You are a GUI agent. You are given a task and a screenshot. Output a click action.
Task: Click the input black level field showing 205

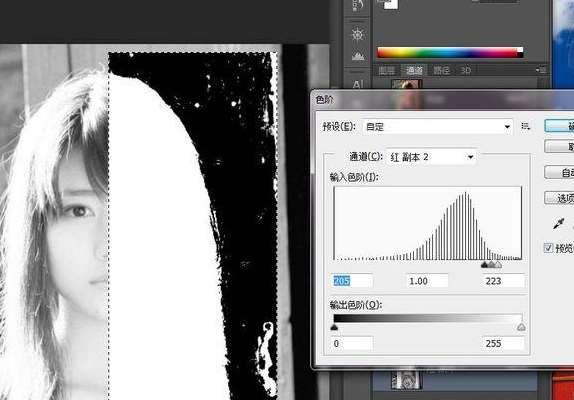click(352, 281)
